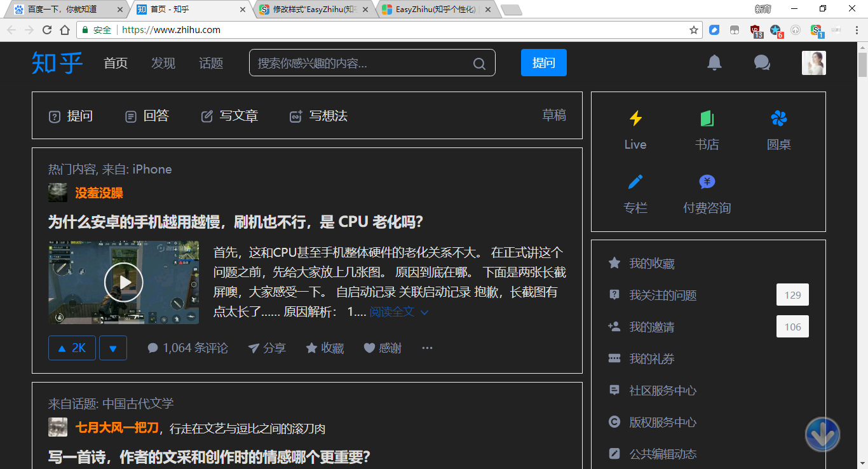The height and width of the screenshot is (469, 868).
Task: Click 回答 in the compose bar
Action: point(147,116)
